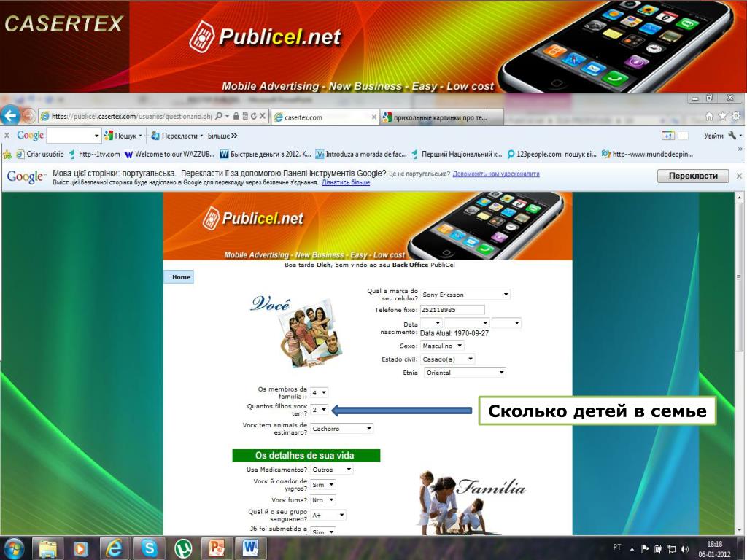Screen dimensions: 747x560
Task: Click the volume speaker tray icon
Action: [x=685, y=548]
